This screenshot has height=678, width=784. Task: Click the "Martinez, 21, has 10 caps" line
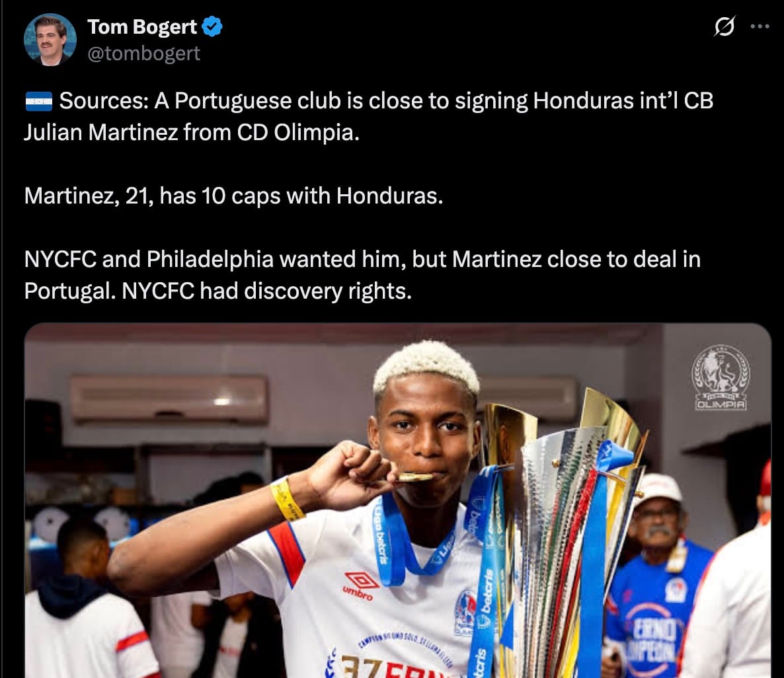click(233, 196)
